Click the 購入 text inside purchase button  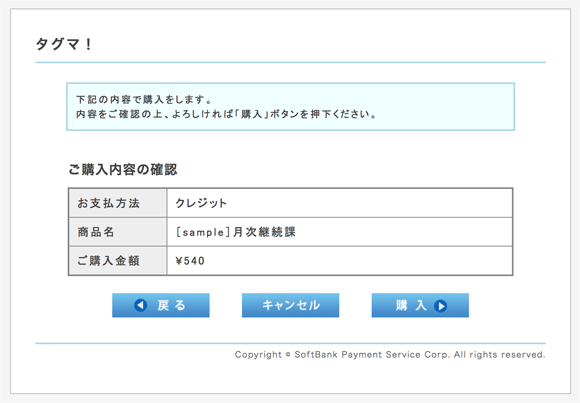(411, 305)
